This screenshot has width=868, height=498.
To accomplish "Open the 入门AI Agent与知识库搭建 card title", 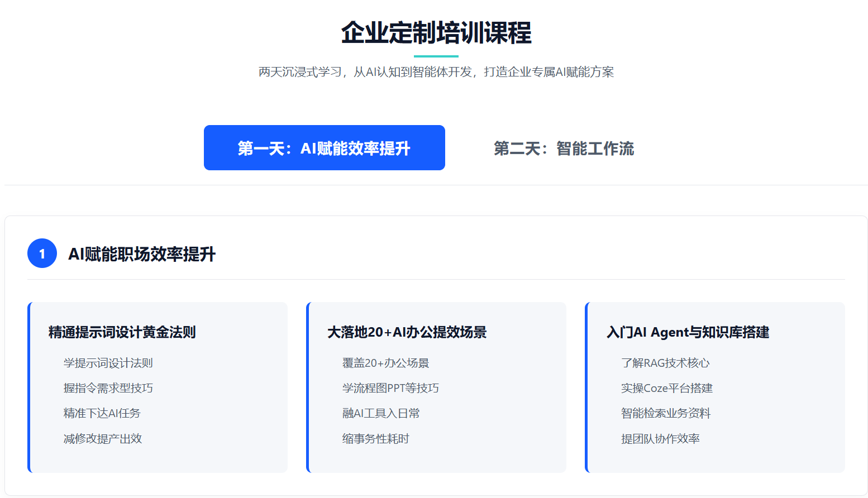I will [x=688, y=332].
